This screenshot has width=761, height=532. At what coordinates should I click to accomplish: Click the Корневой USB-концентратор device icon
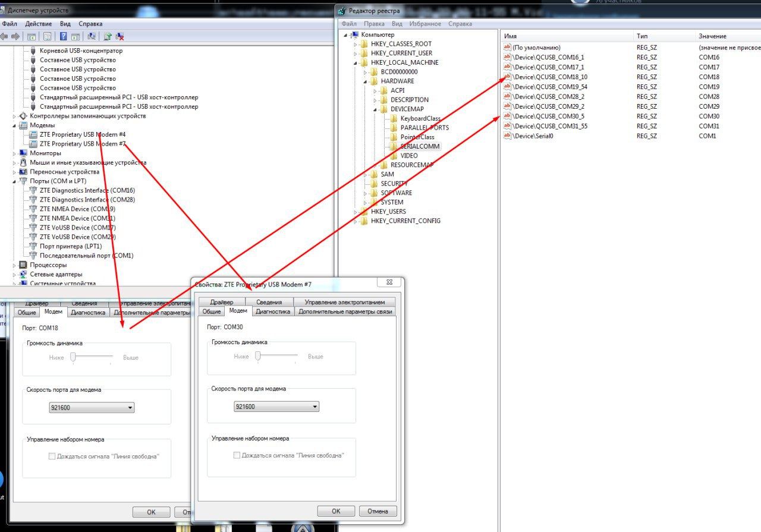tap(33, 51)
